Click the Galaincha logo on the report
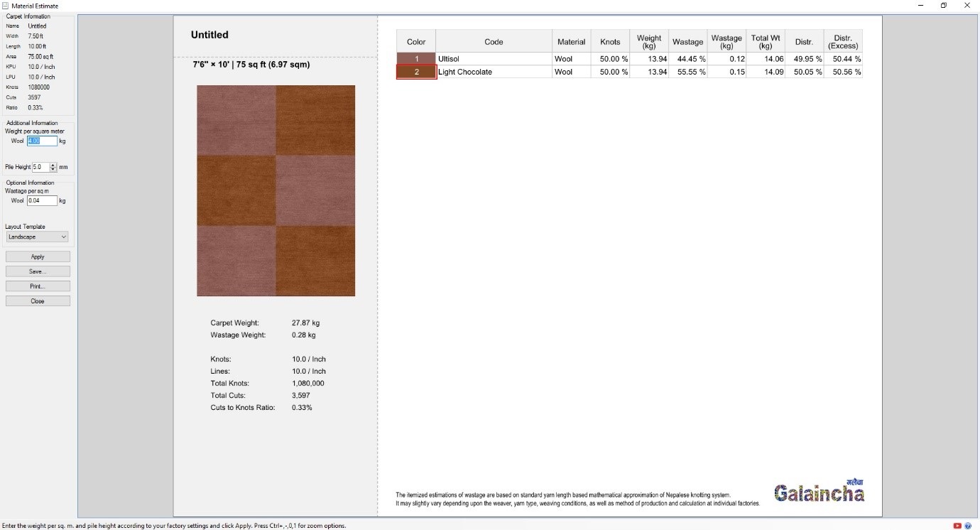This screenshot has height=530, width=980. coord(819,492)
